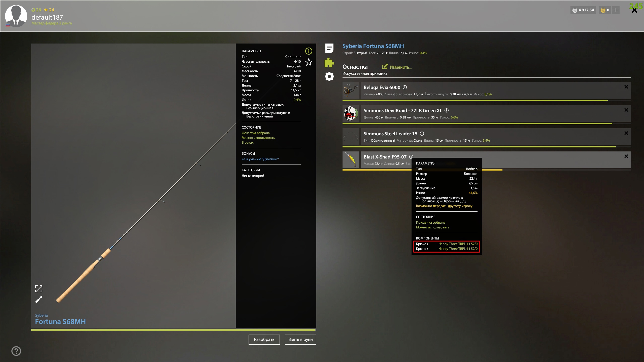
Task: Click the gold coins balance
Action: coord(604,10)
